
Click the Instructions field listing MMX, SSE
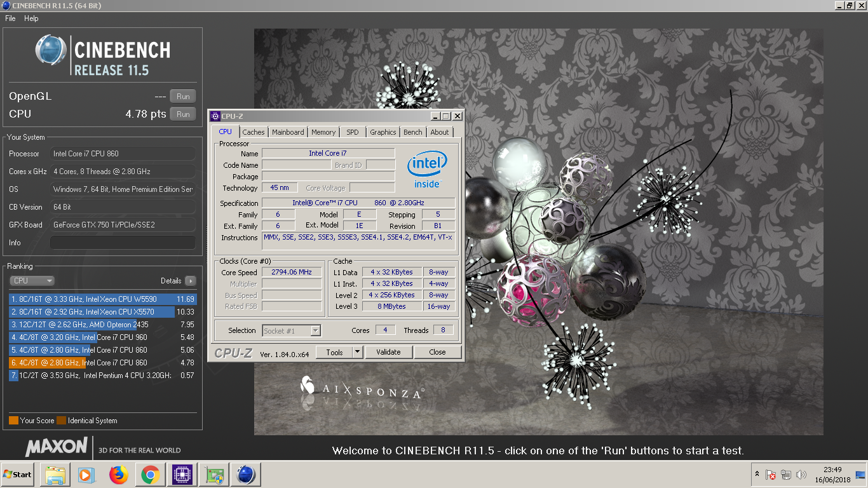click(x=358, y=240)
